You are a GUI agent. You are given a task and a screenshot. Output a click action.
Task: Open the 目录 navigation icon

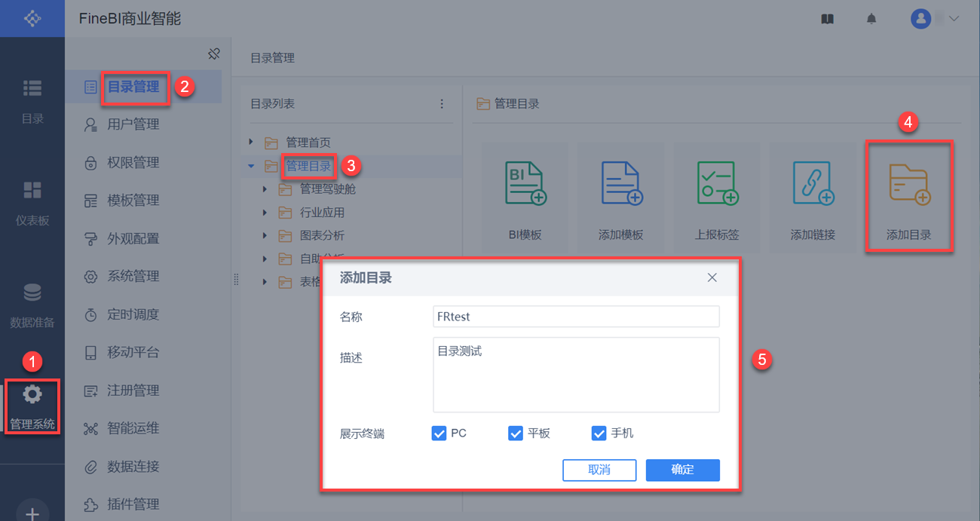[x=32, y=88]
